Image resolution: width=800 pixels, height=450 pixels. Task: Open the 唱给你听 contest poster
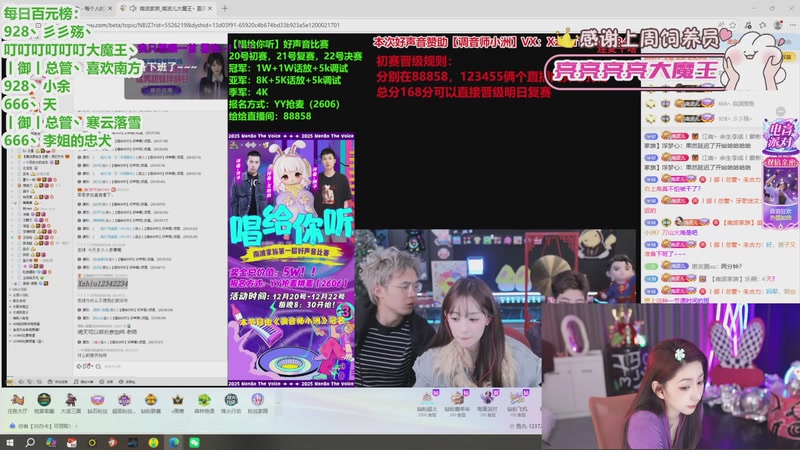[x=291, y=259]
